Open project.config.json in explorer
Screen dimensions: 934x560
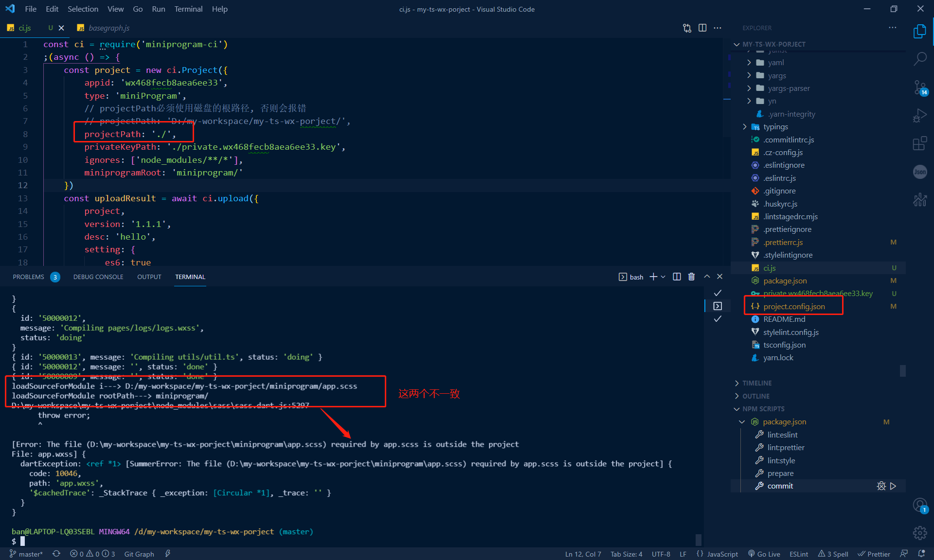coord(794,306)
